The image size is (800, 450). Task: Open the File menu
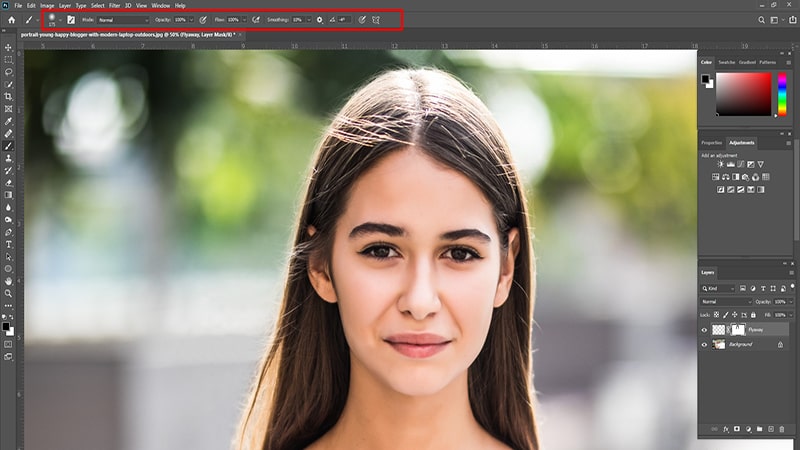(18, 6)
